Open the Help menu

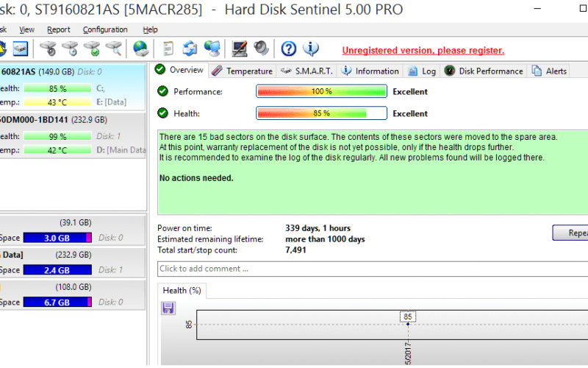coord(150,29)
